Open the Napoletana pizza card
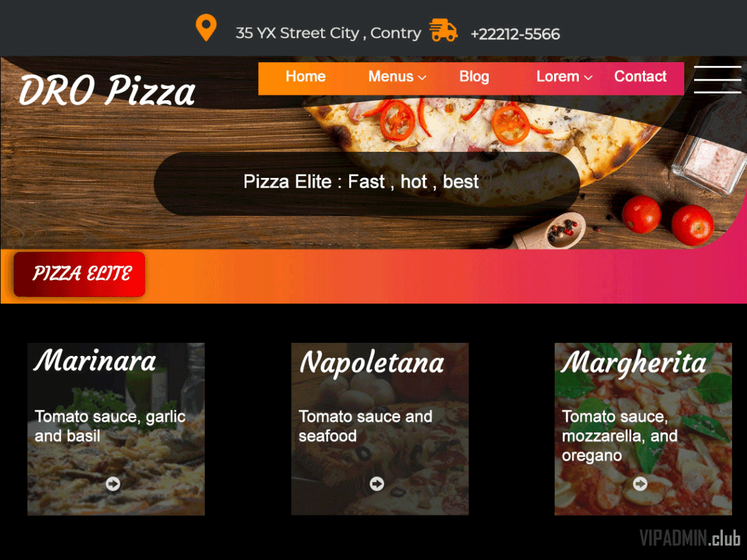 (x=379, y=429)
